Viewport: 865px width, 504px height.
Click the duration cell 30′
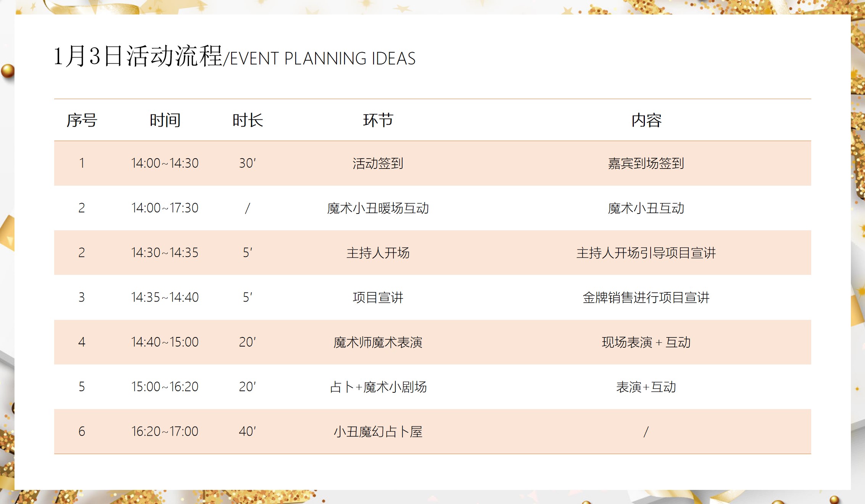point(248,163)
